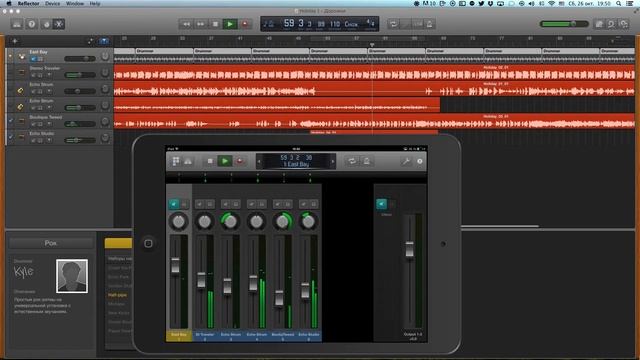This screenshot has height=360, width=640.
Task: Open the Note Pad button in toolbar
Action: click(x=599, y=24)
